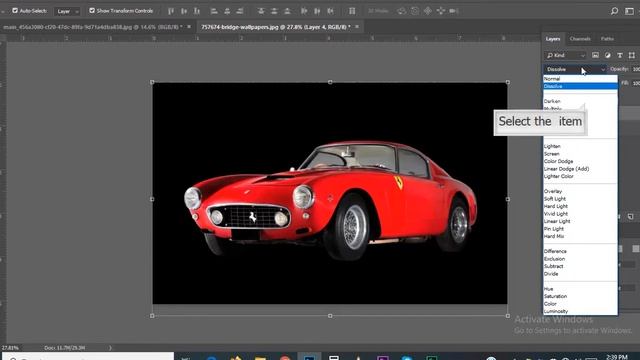
Task: Open the search magnifier in options bar
Action: [614, 11]
